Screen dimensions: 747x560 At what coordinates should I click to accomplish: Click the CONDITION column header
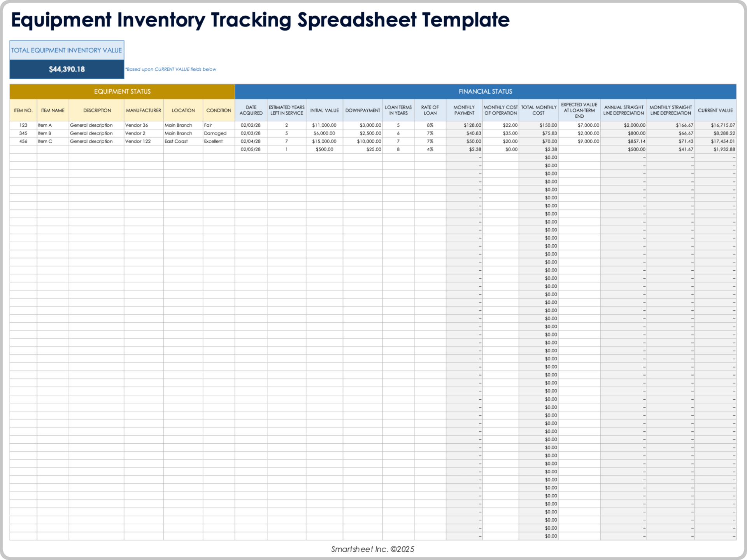click(x=218, y=110)
